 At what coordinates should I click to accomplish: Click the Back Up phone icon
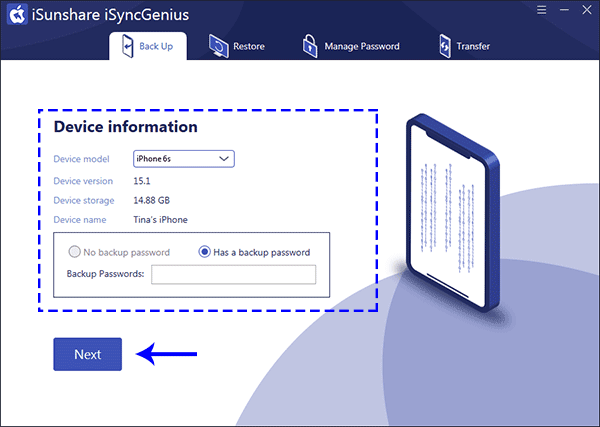click(x=127, y=46)
